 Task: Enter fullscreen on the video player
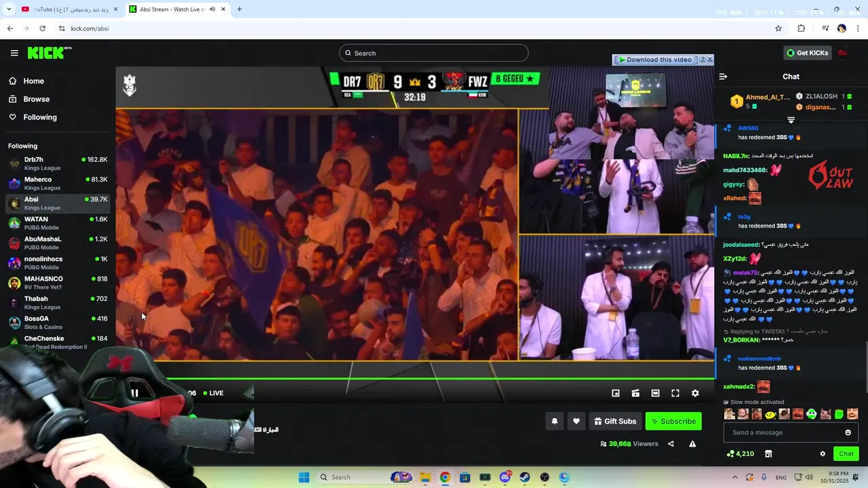675,393
